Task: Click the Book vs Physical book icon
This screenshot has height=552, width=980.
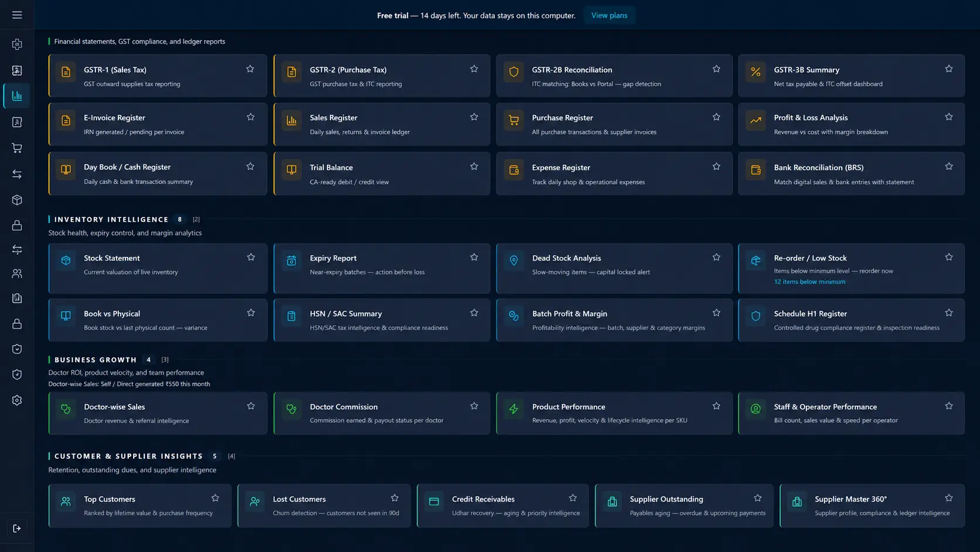Action: [66, 316]
